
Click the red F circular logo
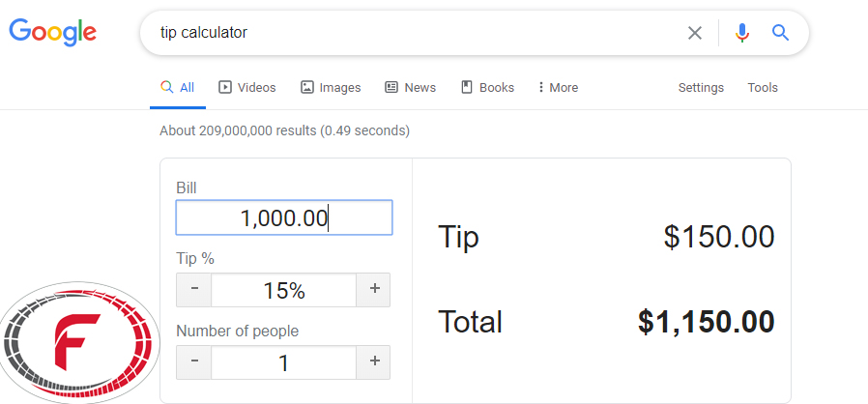[80, 342]
